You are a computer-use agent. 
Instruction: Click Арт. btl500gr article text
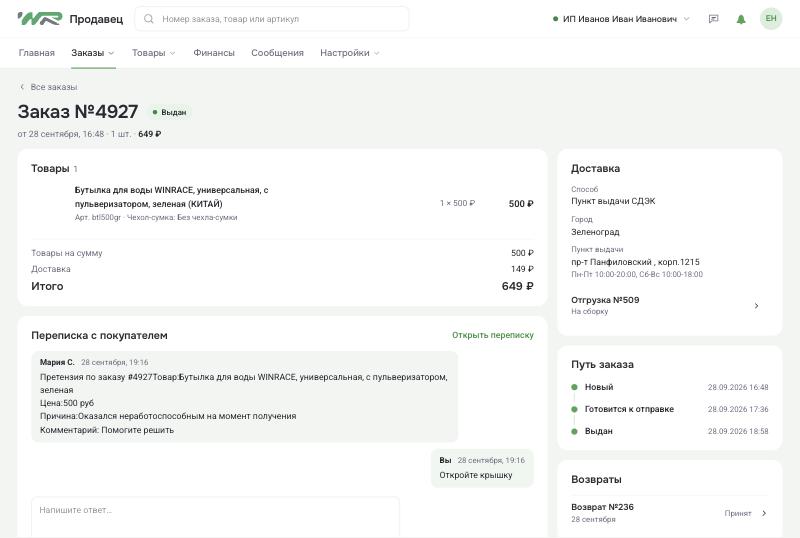pyautogui.click(x=97, y=217)
